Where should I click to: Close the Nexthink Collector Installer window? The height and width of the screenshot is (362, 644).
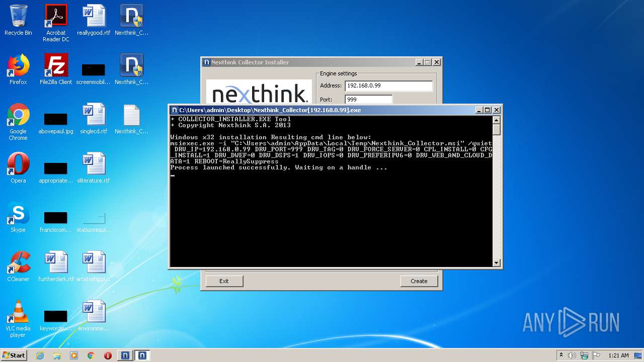(437, 62)
